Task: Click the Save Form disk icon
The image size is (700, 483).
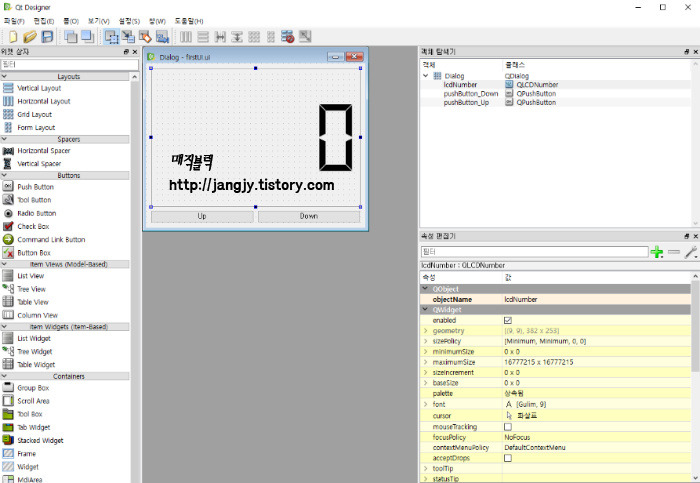Action: [x=47, y=37]
